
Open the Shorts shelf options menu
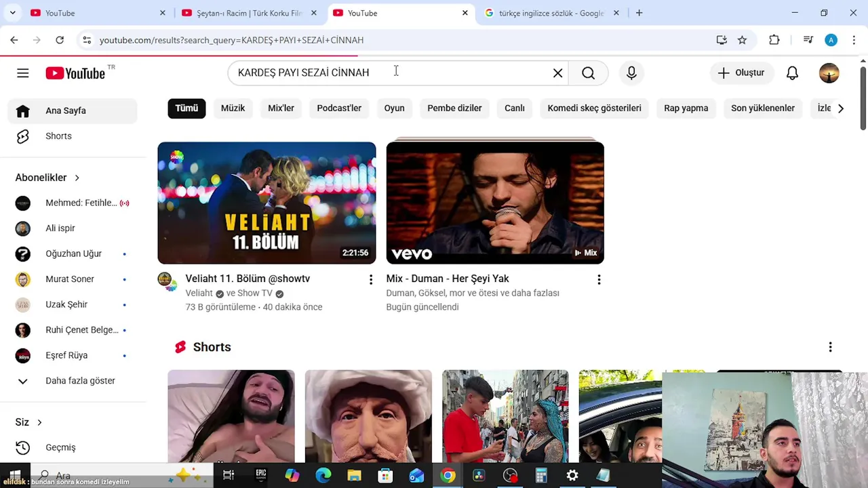pos(830,347)
